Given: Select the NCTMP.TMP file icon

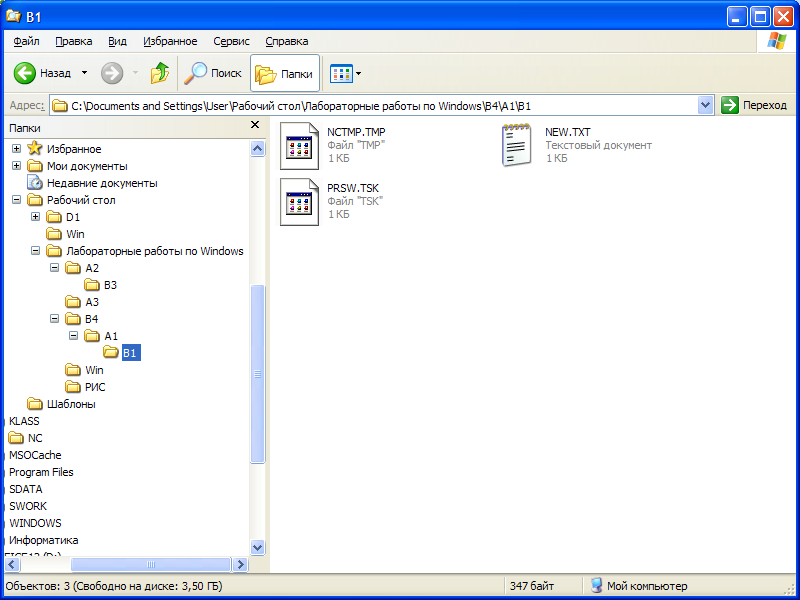Looking at the screenshot, I should [299, 146].
